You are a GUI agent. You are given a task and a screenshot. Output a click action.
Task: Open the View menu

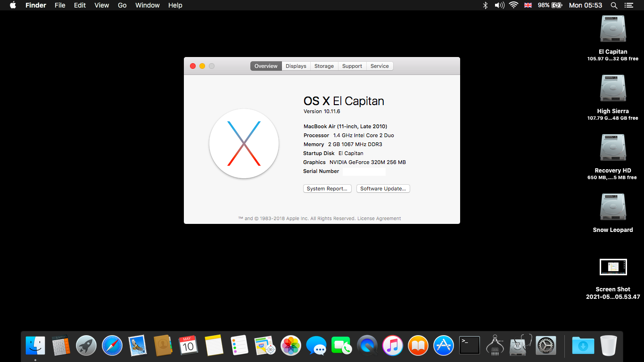click(102, 5)
